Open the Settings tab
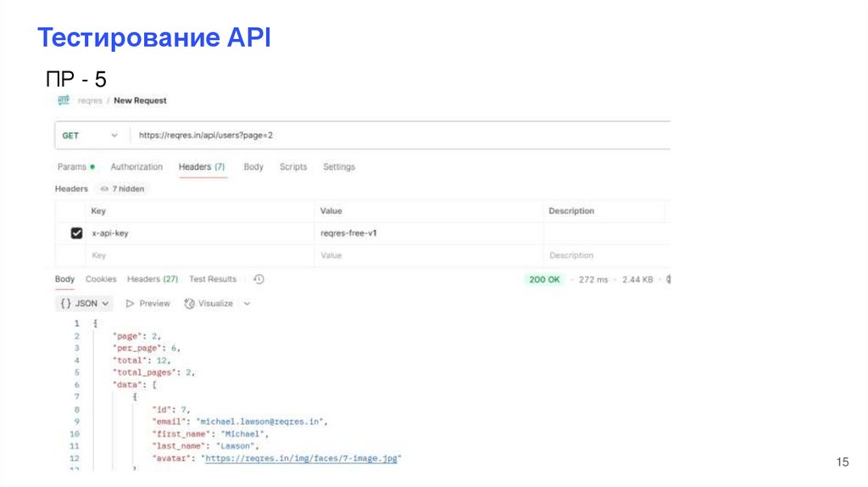Image resolution: width=868 pixels, height=487 pixels. (x=339, y=167)
